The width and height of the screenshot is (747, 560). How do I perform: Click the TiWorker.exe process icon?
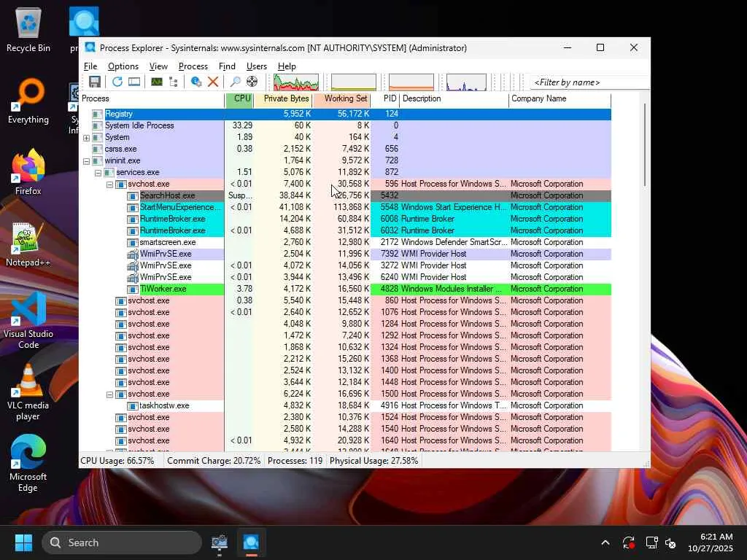click(x=133, y=289)
